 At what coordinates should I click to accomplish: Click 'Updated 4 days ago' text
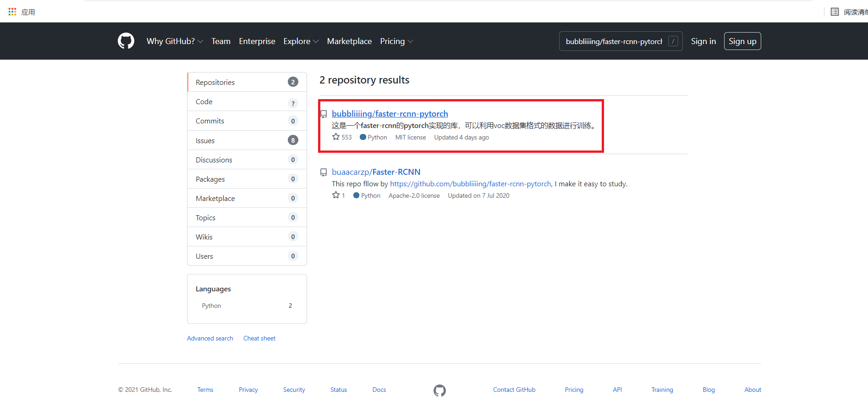[x=461, y=137]
